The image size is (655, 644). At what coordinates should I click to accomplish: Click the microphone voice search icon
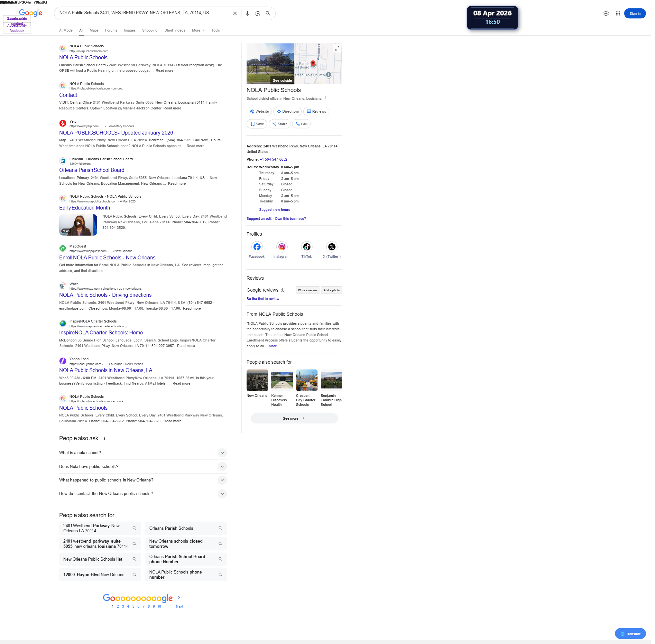pyautogui.click(x=247, y=14)
